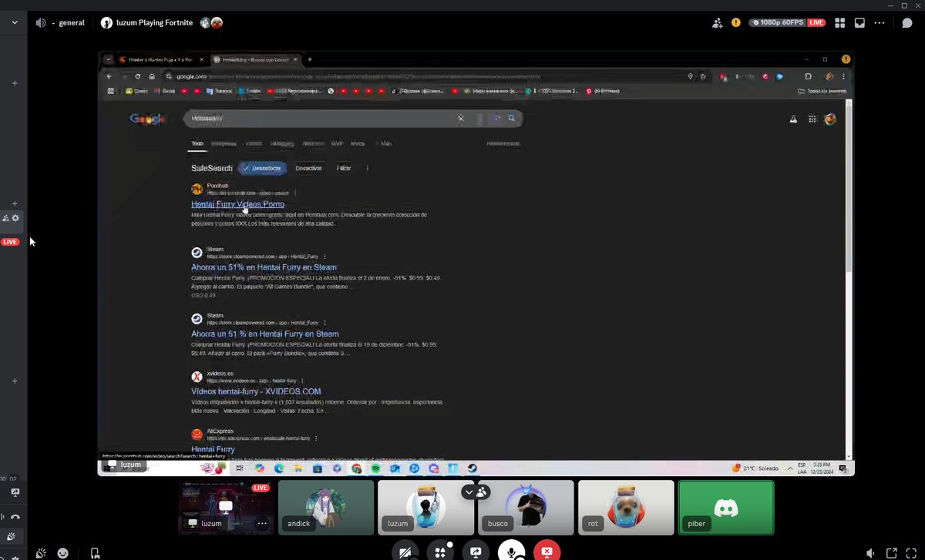Screen dimensions: 925x560
Task: Click the Desactivar SafeSearch option
Action: pyautogui.click(x=308, y=168)
